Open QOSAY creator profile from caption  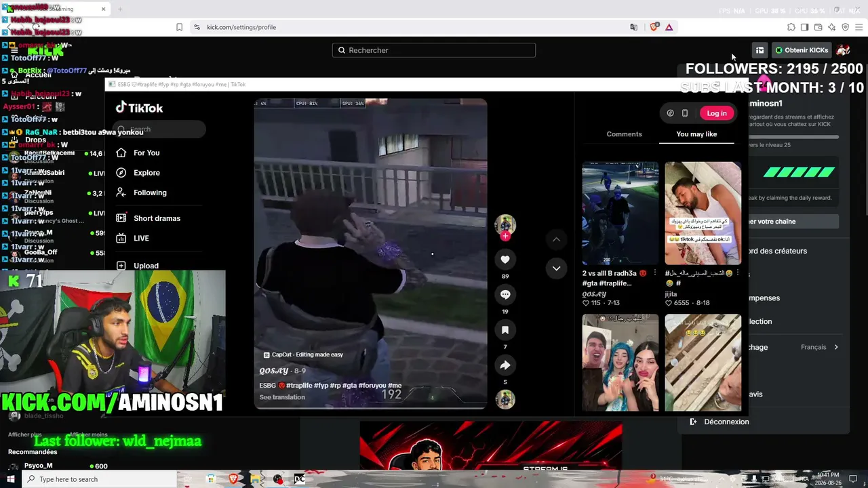pyautogui.click(x=274, y=371)
